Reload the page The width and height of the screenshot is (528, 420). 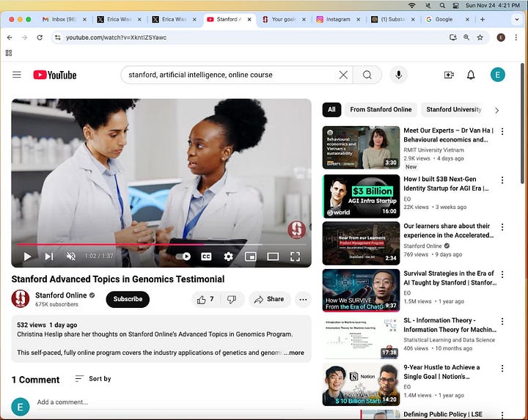(x=40, y=37)
